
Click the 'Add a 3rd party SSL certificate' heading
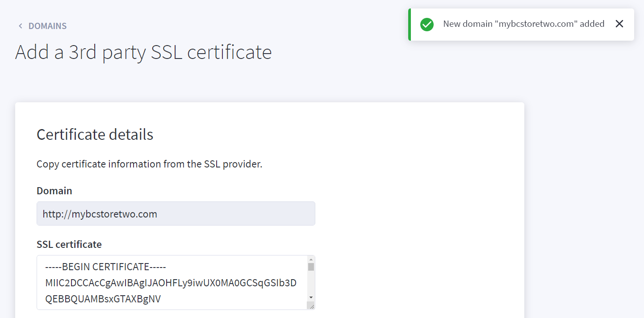coord(143,52)
